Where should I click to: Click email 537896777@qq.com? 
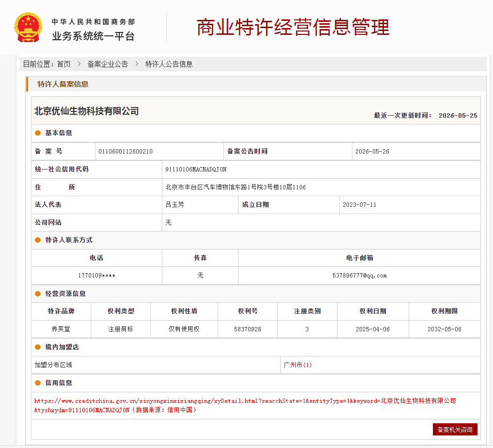click(359, 276)
